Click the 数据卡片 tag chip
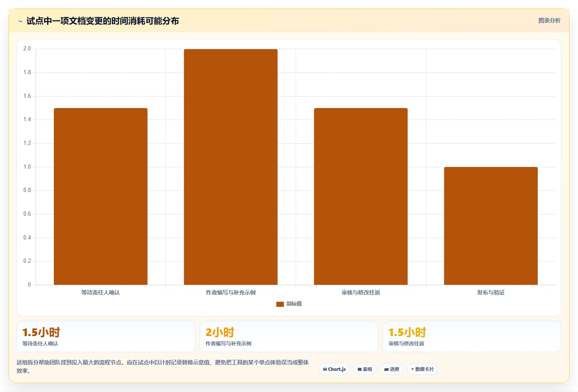The height and width of the screenshot is (392, 578). tap(422, 369)
